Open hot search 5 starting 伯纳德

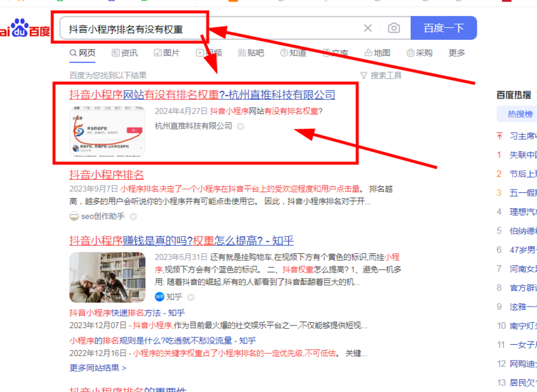click(x=523, y=231)
